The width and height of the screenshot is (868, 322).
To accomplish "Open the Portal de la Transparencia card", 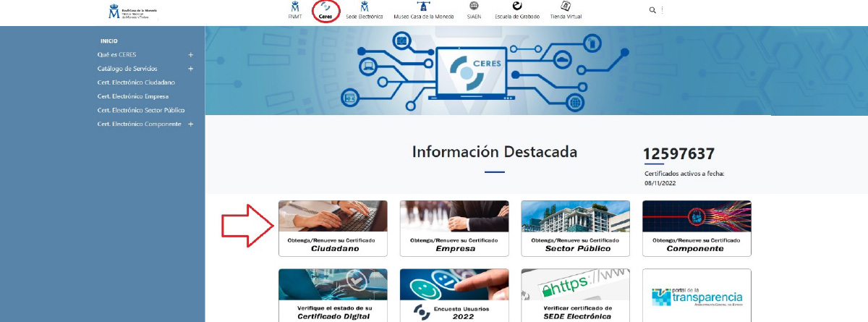I will point(697,295).
